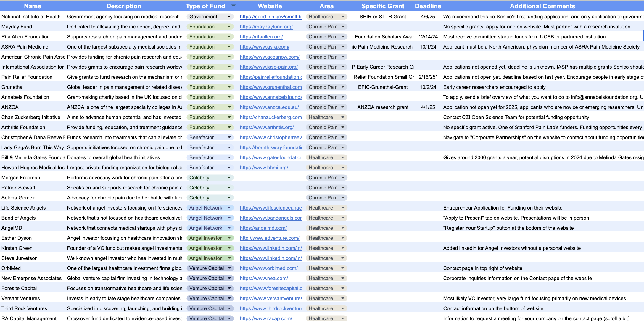Open the www.arthritis.org link
Screen dimensions: 644x325
[267, 127]
